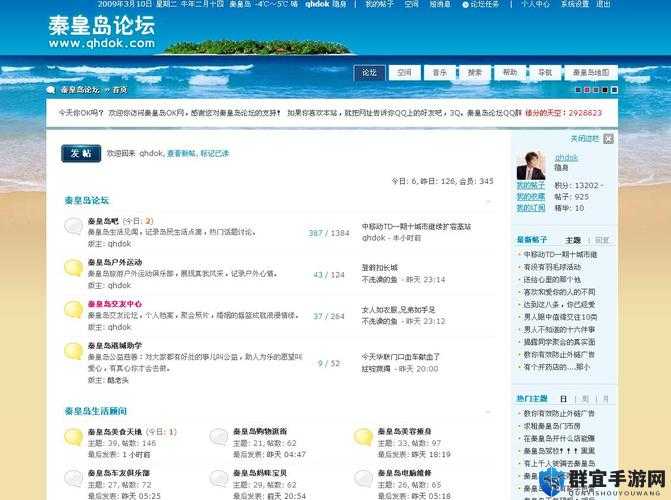Click the 秦皇岛论坛 site logo

coord(101,31)
